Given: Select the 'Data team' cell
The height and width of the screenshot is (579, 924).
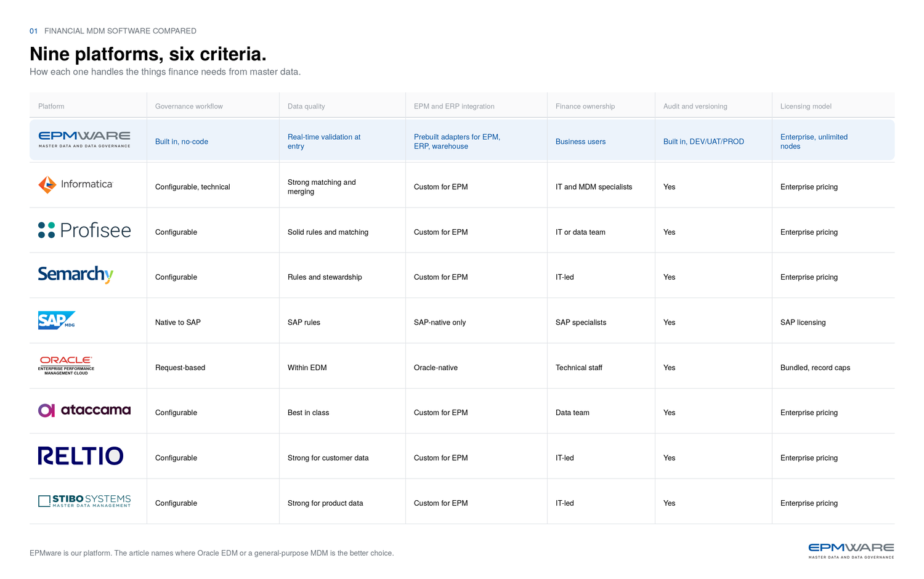Looking at the screenshot, I should click(x=572, y=413).
